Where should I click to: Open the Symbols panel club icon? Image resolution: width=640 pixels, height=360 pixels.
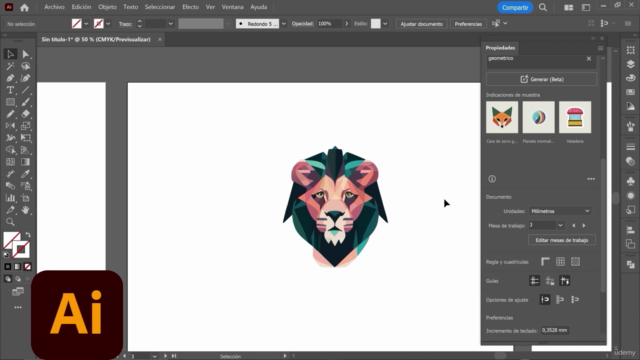click(631, 181)
